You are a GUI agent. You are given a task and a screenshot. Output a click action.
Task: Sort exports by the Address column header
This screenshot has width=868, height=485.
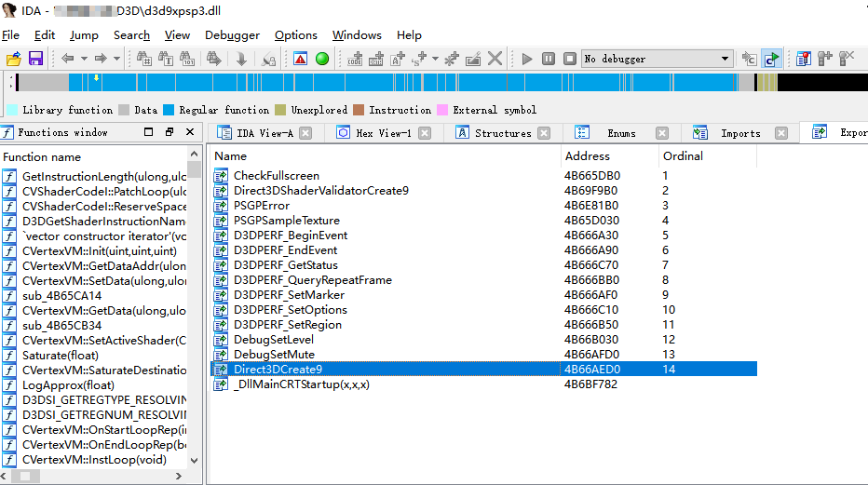[x=610, y=156]
